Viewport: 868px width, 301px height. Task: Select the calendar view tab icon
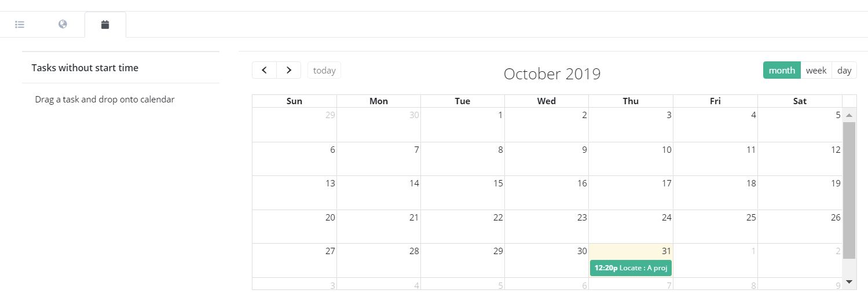point(105,24)
